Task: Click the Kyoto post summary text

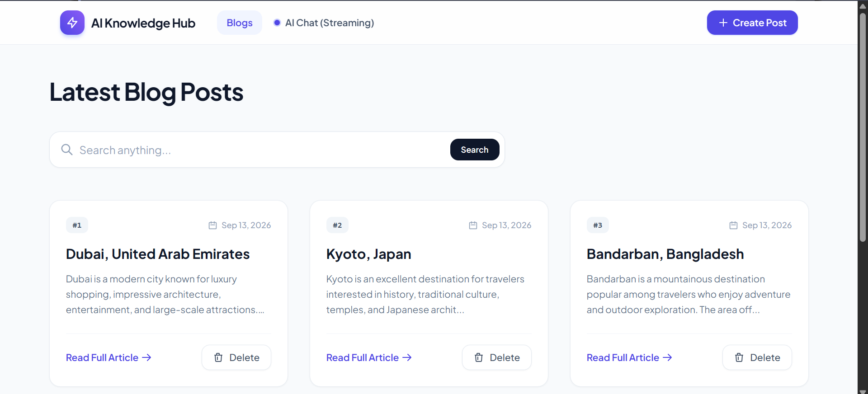Action: tap(425, 294)
